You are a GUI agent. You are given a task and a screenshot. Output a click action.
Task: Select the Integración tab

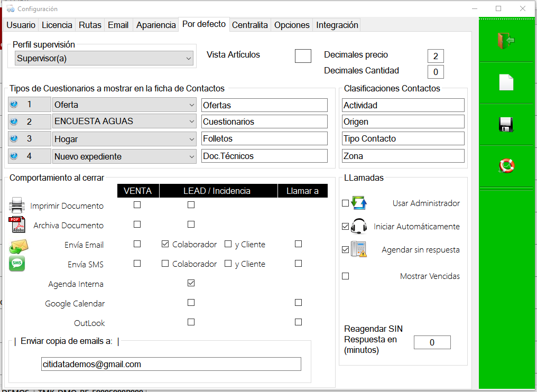click(x=337, y=25)
